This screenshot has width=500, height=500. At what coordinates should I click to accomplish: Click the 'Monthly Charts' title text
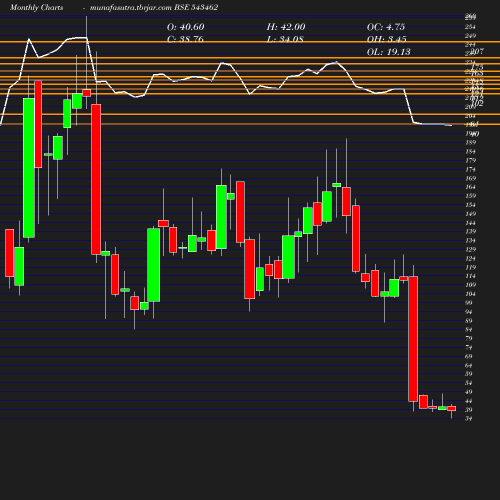coord(36,7)
